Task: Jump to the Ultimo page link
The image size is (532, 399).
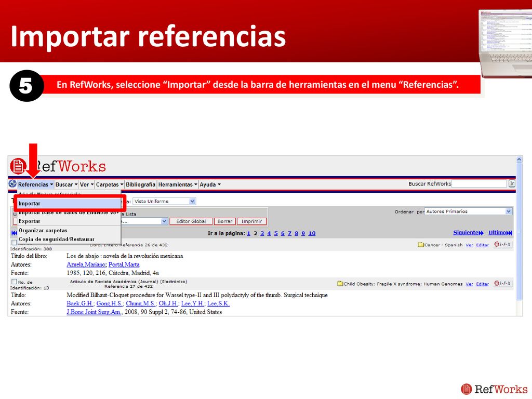Action: (500, 233)
